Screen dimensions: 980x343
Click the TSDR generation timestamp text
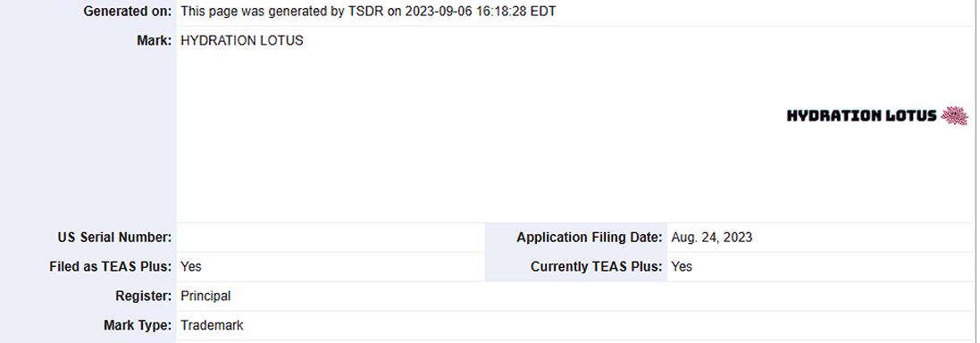click(x=368, y=12)
